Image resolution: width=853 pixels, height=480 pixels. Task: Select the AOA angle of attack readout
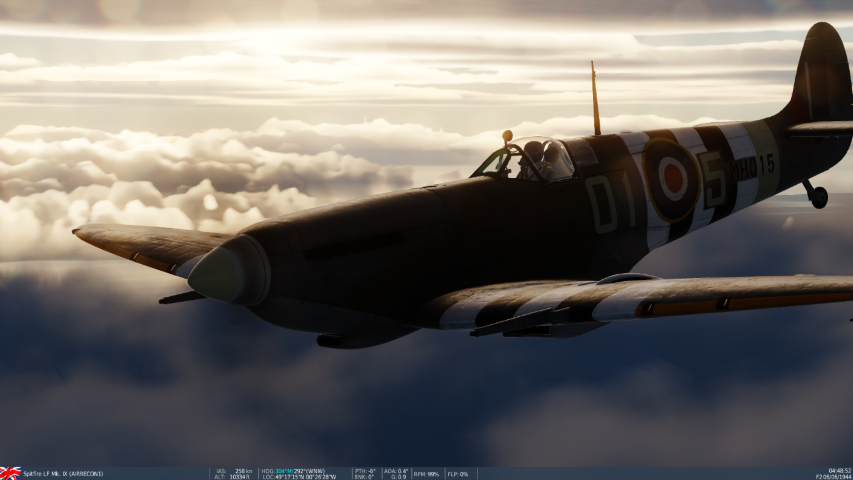pyautogui.click(x=395, y=470)
